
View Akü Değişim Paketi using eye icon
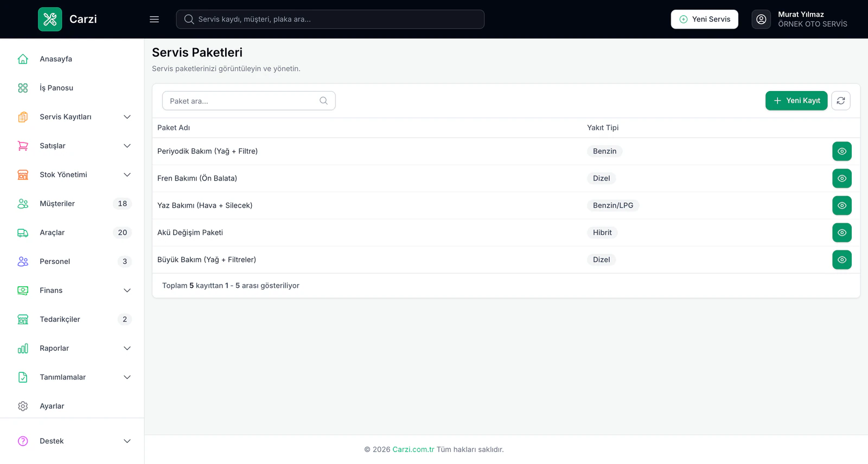[x=842, y=233]
